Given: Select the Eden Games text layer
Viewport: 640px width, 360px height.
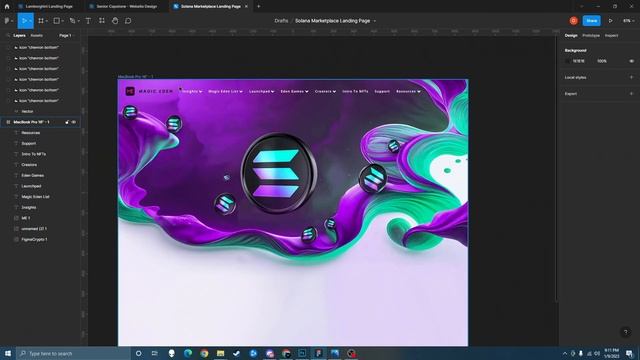Looking at the screenshot, I should (x=33, y=175).
